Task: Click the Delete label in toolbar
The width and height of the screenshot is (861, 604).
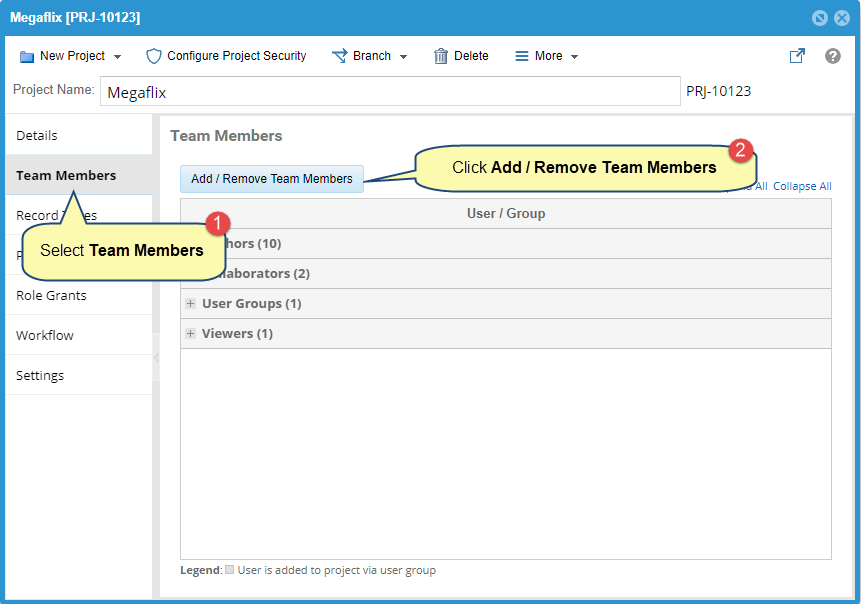Action: pos(471,56)
